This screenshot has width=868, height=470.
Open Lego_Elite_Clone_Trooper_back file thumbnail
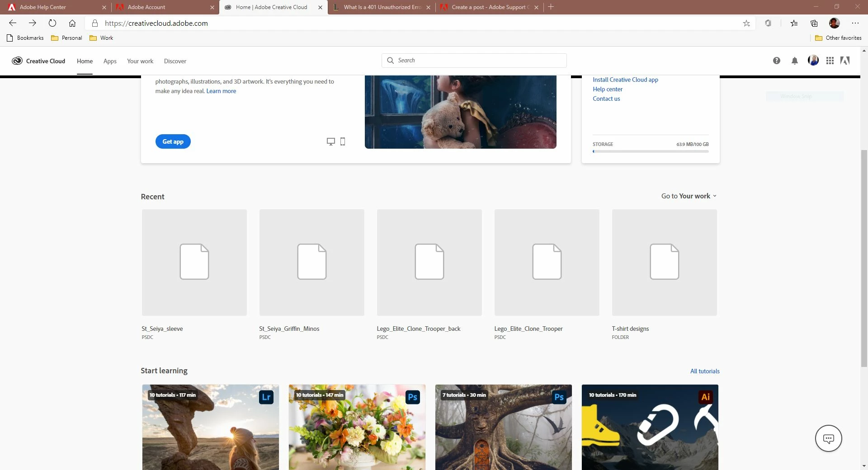pos(429,263)
